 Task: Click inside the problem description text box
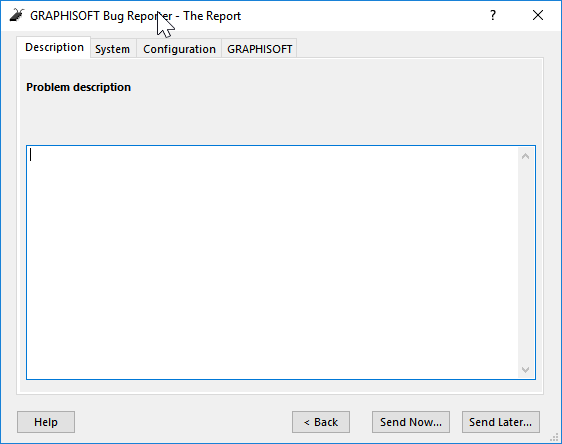(x=272, y=262)
